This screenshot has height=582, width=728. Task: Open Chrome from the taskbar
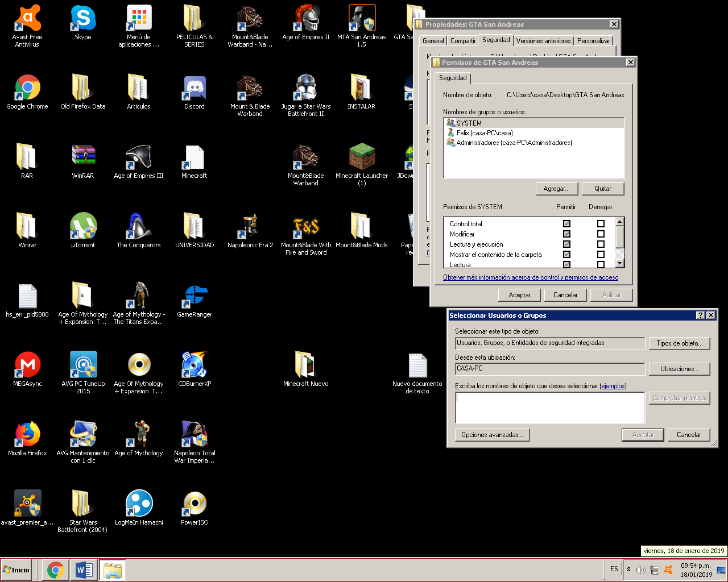[55, 569]
